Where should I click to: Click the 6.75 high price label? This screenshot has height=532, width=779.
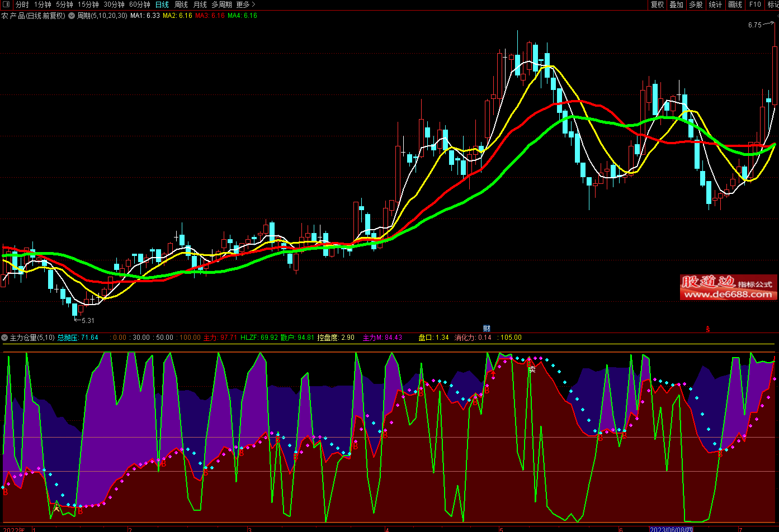(x=754, y=25)
